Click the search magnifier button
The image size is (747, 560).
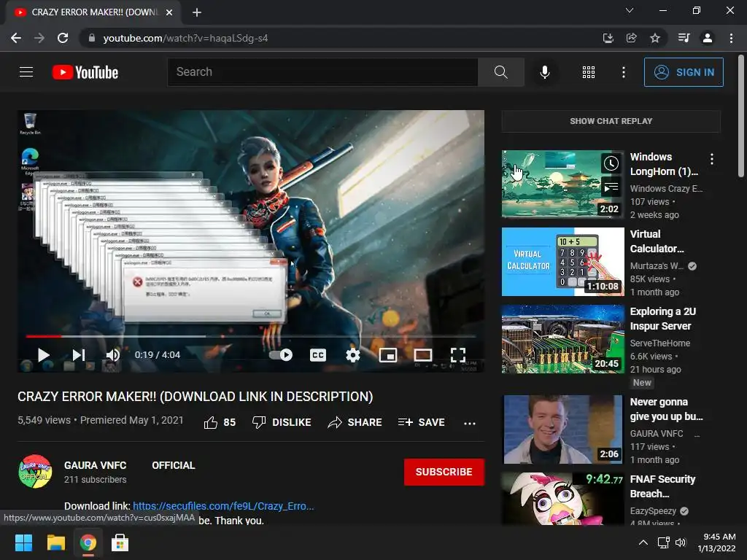click(500, 72)
